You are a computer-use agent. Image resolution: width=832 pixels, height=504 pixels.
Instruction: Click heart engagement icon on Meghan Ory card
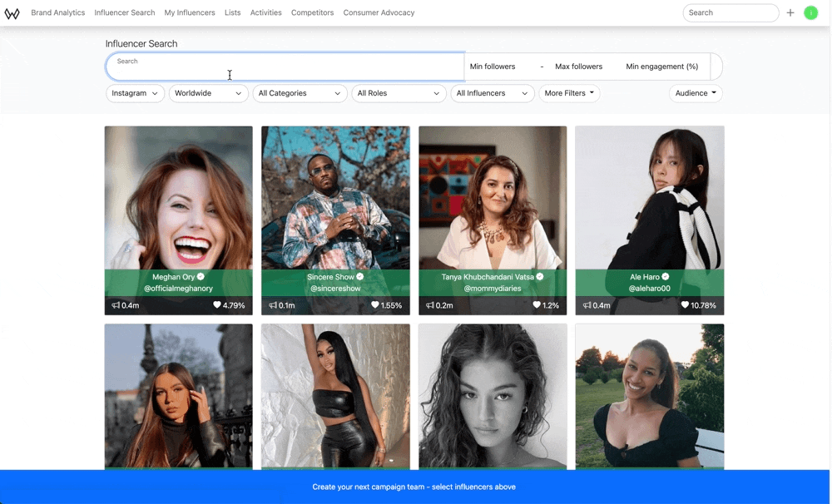pyautogui.click(x=216, y=304)
